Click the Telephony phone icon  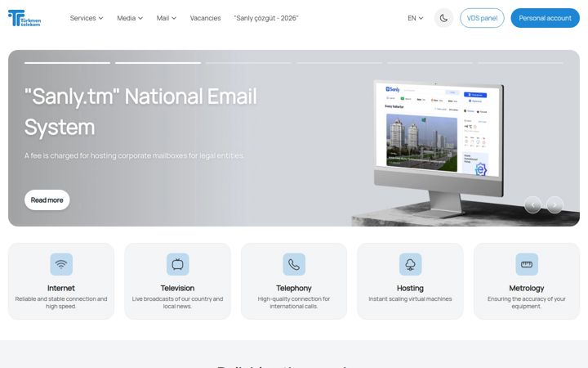pyautogui.click(x=294, y=264)
